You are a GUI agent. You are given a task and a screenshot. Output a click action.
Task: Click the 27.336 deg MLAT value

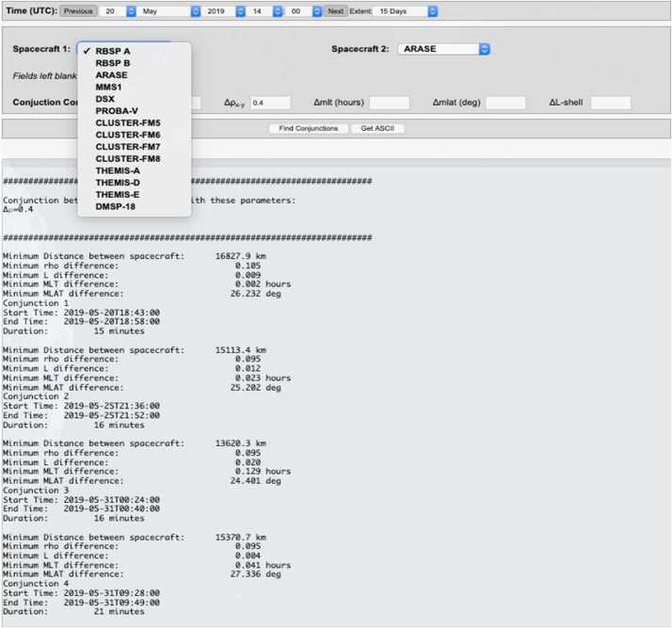[255, 574]
